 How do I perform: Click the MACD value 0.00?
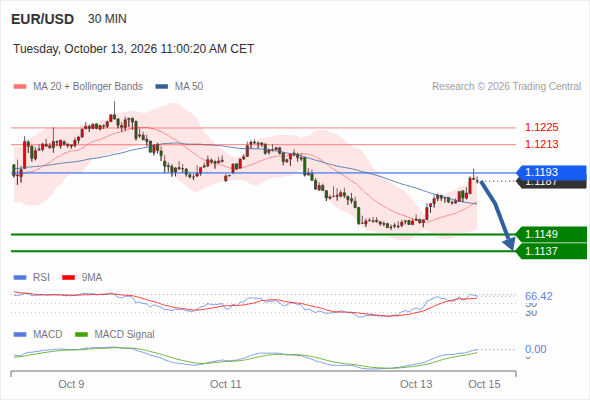tap(536, 349)
